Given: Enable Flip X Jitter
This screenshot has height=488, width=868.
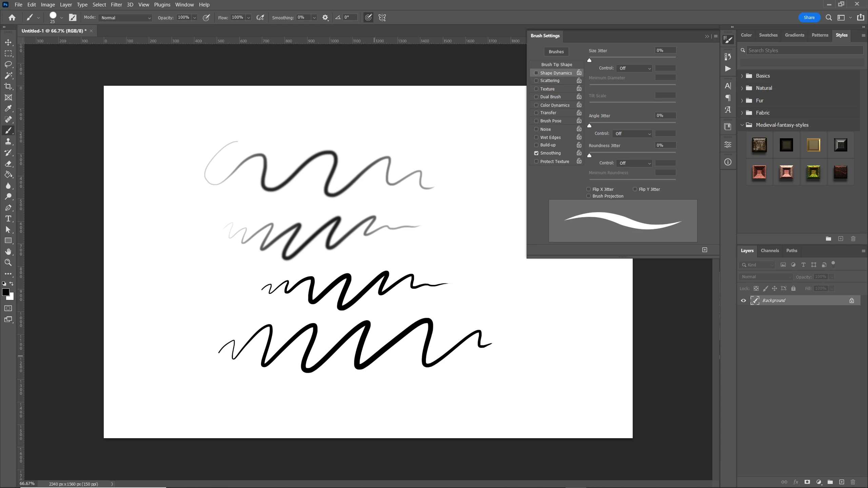Looking at the screenshot, I should pos(589,189).
